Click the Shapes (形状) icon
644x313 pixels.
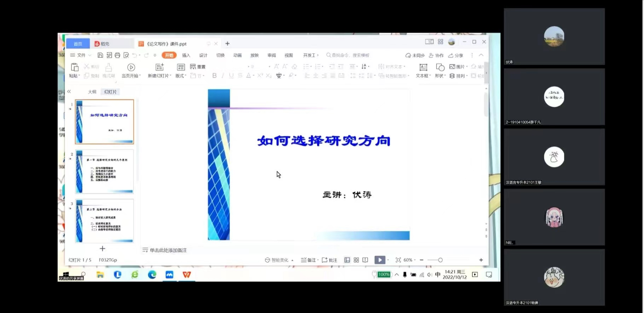coord(440,67)
